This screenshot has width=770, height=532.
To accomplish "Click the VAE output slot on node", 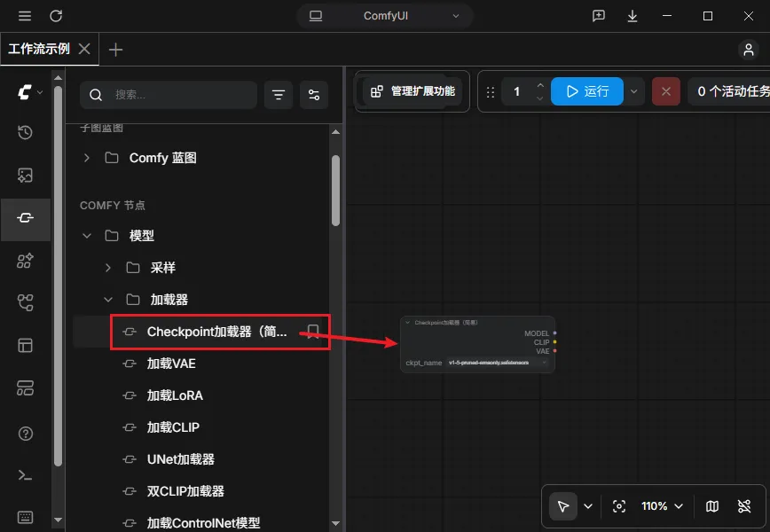I will (x=555, y=351).
